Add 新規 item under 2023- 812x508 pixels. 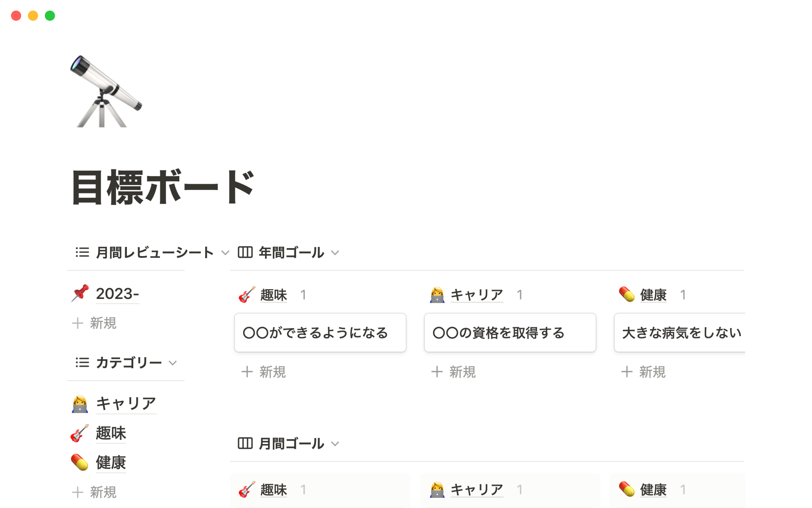95,323
